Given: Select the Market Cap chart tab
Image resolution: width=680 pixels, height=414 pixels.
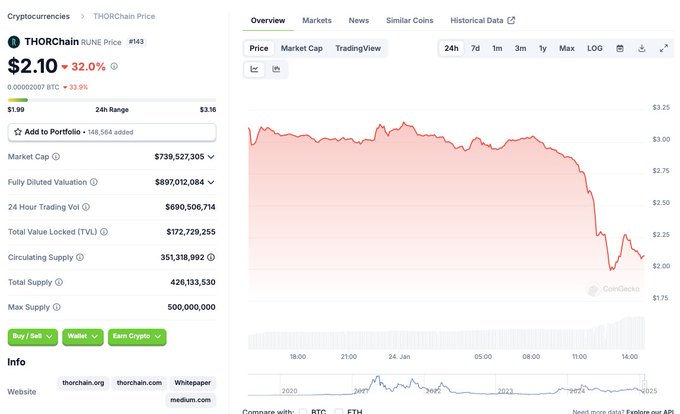Looking at the screenshot, I should (x=301, y=48).
